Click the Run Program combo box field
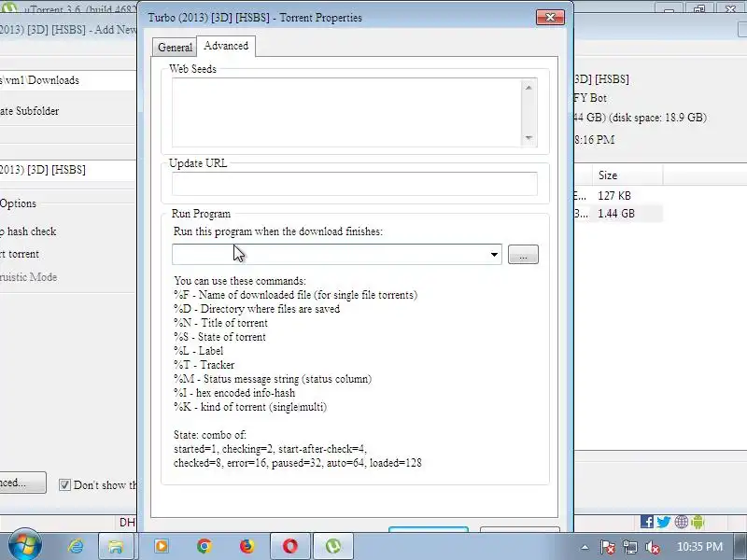Image resolution: width=747 pixels, height=560 pixels. [x=331, y=254]
